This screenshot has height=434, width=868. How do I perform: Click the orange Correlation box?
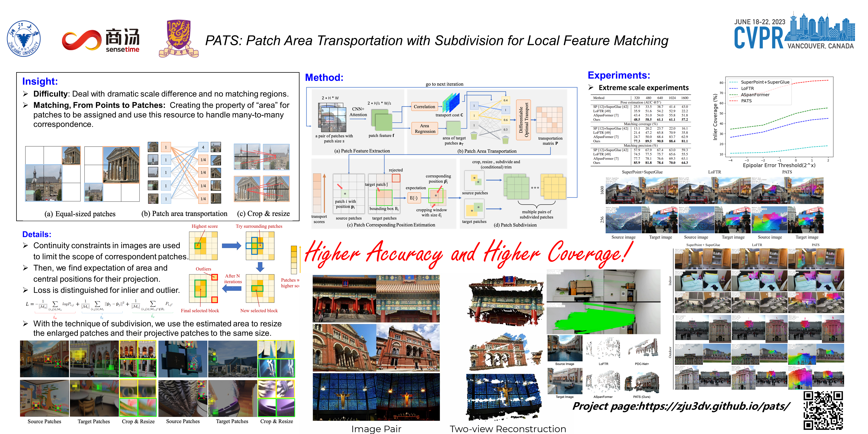click(x=424, y=107)
